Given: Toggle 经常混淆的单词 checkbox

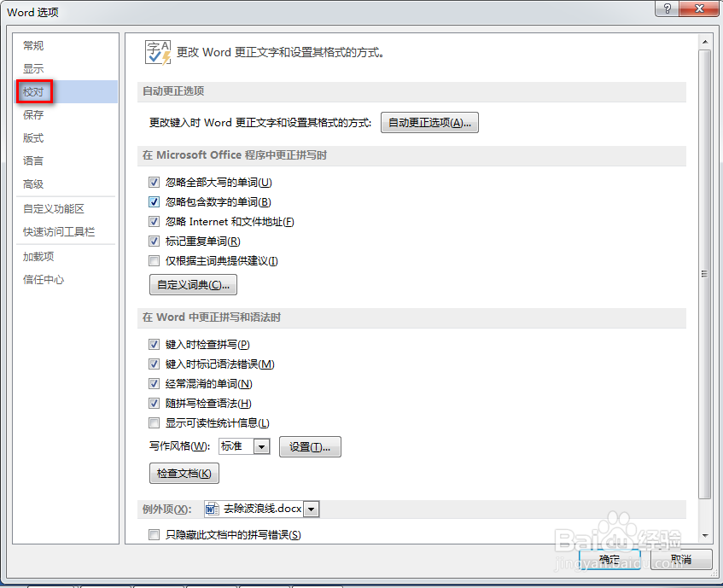Looking at the screenshot, I should [154, 383].
